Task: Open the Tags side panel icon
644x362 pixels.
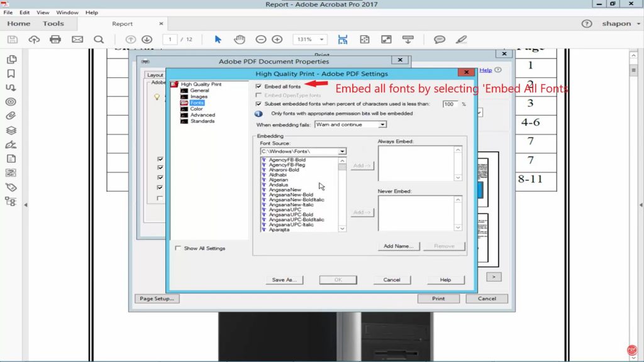Action: tap(11, 187)
